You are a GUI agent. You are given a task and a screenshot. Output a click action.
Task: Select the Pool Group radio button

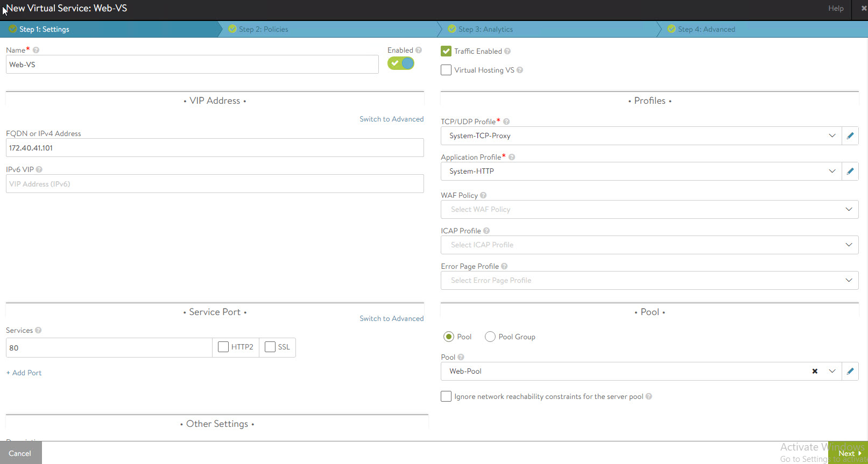[x=490, y=337]
